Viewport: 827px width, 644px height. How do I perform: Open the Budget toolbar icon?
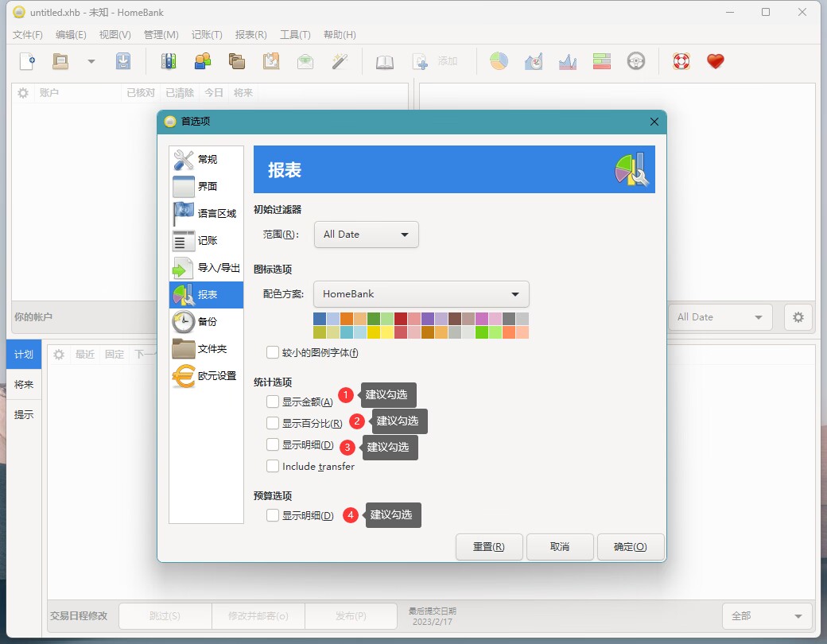305,61
